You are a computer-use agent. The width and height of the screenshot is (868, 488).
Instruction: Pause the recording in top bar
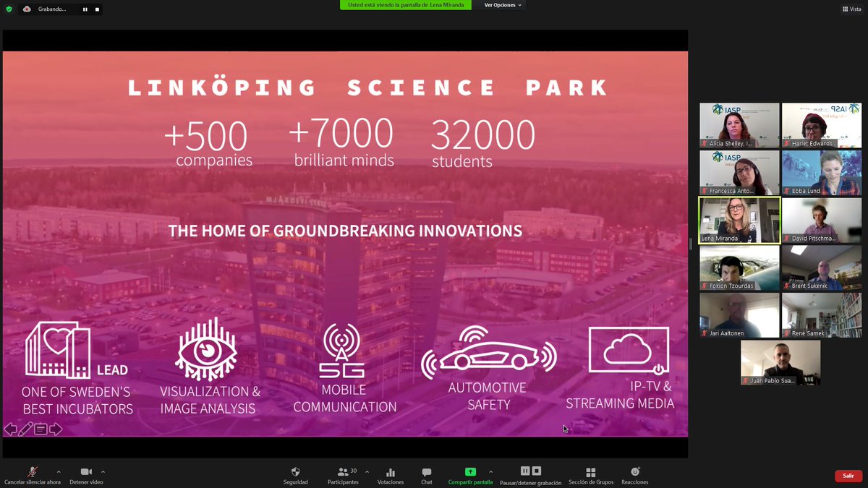pyautogui.click(x=85, y=9)
